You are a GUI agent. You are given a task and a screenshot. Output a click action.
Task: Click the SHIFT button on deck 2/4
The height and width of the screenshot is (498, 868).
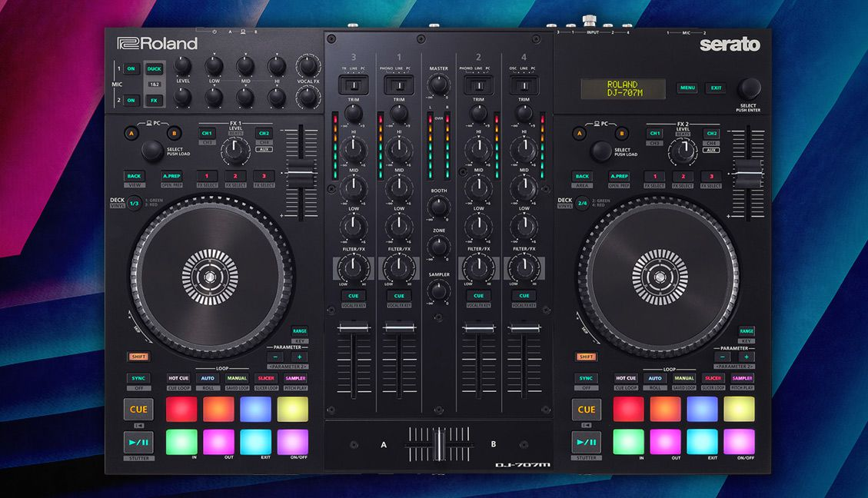(x=587, y=357)
